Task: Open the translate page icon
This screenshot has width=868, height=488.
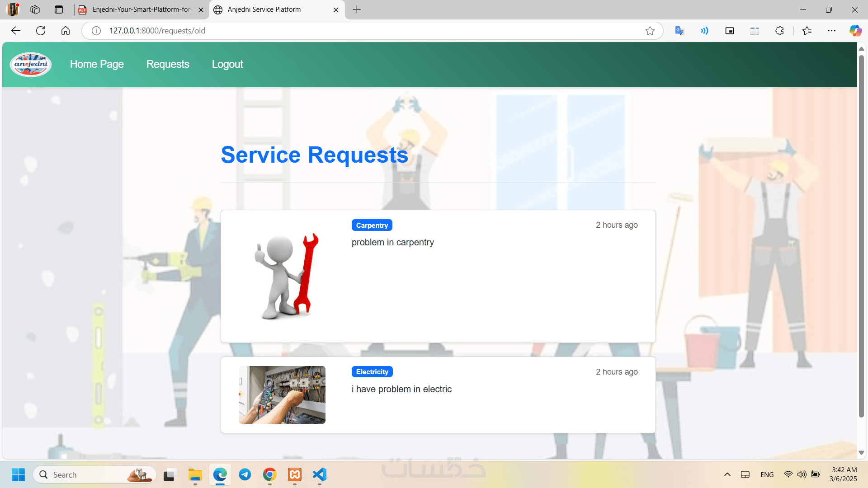Action: [679, 31]
